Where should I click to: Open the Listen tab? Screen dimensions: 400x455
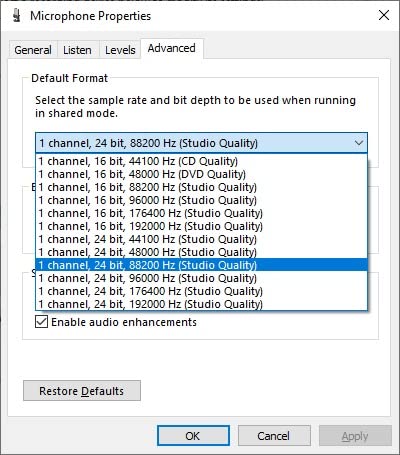click(x=77, y=50)
